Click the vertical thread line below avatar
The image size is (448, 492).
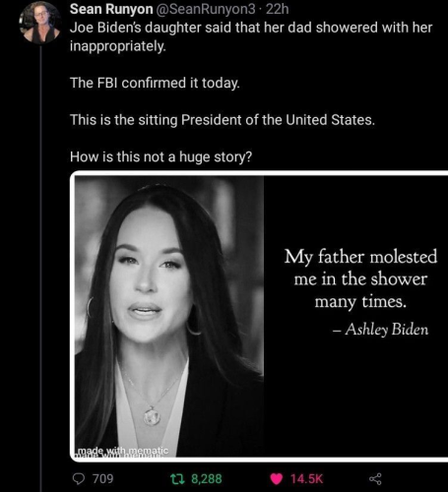pyautogui.click(x=41, y=269)
